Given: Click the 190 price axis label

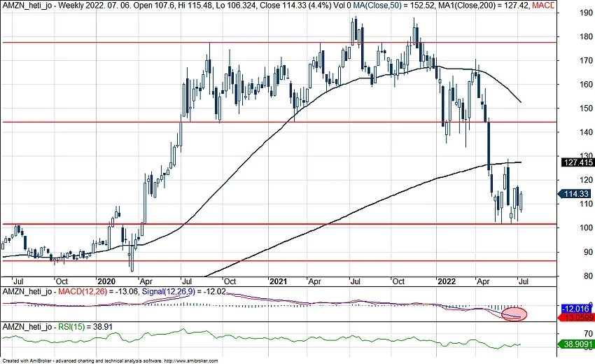Looking at the screenshot, I should [587, 13].
